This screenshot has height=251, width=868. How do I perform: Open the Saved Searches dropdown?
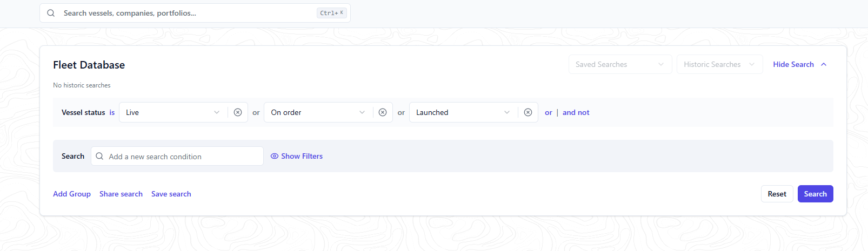click(x=620, y=64)
